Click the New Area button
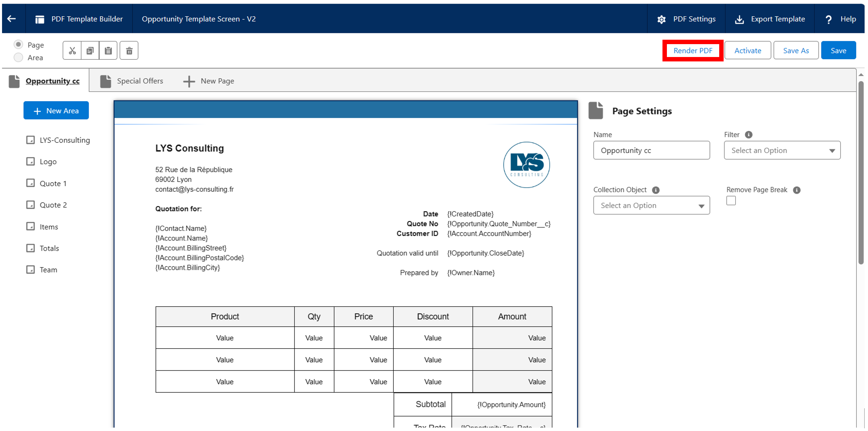 [x=56, y=111]
